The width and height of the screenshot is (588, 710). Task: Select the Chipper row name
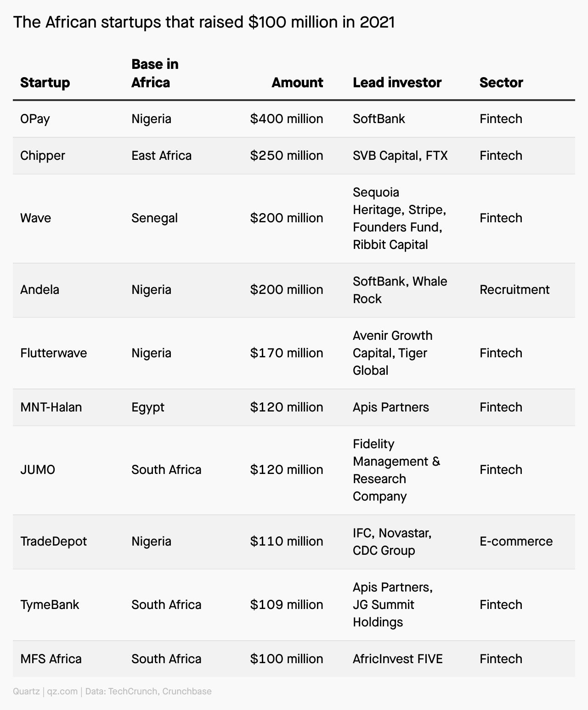43,156
